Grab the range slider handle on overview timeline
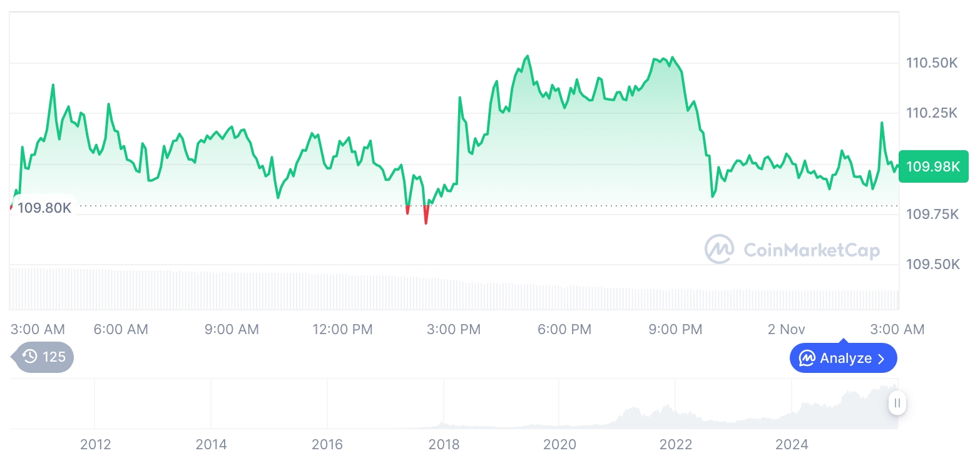 pyautogui.click(x=897, y=403)
